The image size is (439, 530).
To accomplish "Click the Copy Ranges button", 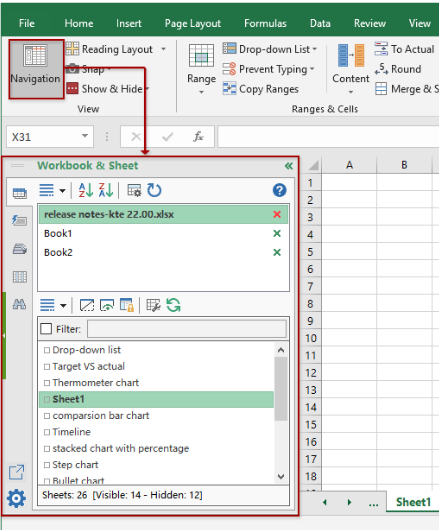I will [261, 89].
